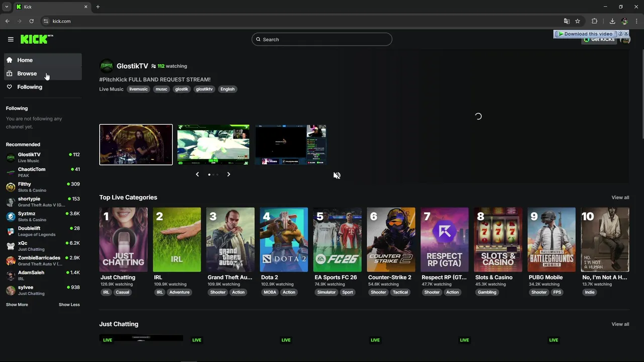Open the PUBG Mobile category card
Viewport: 644px width, 362px height.
[551, 240]
